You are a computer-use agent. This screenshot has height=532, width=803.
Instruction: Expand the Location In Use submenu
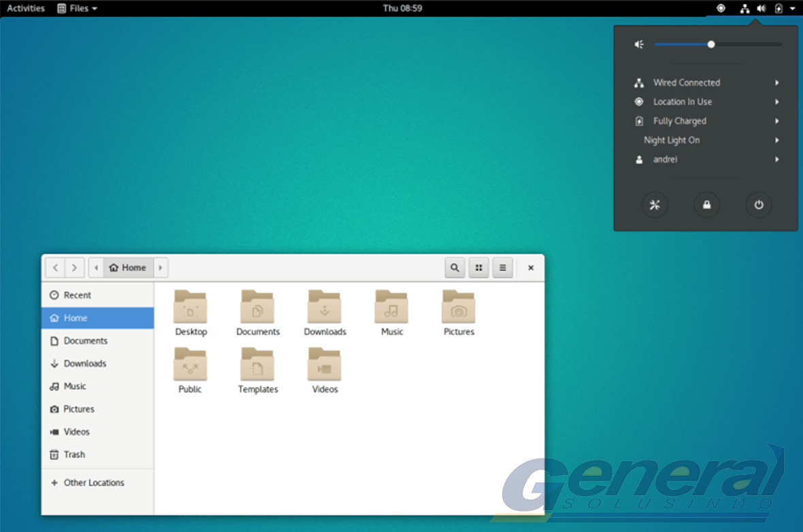click(706, 102)
